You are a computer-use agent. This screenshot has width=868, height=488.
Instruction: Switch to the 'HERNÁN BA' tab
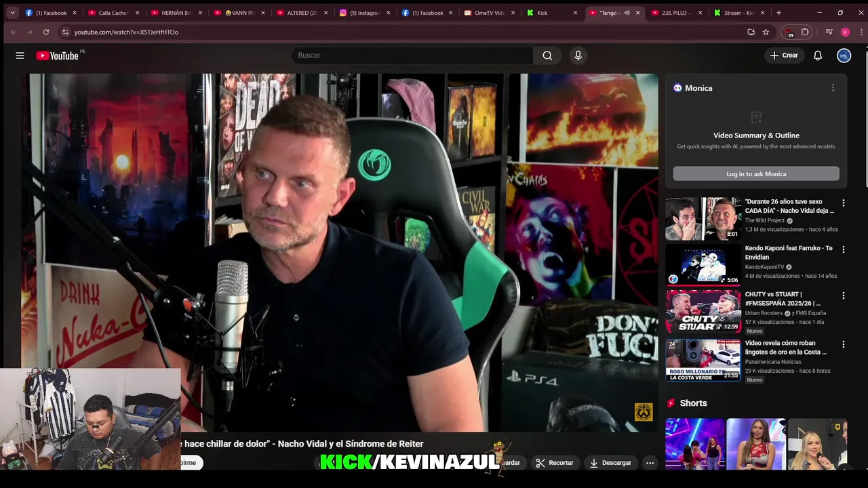176,13
